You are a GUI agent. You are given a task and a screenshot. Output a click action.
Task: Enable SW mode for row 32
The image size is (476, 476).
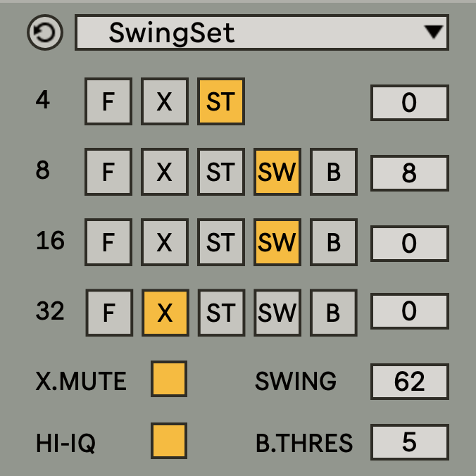[277, 312]
